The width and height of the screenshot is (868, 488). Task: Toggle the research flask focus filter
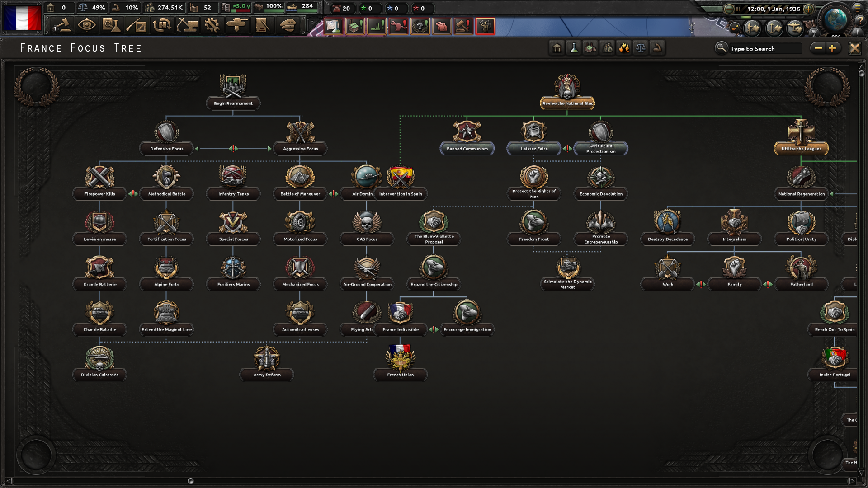pos(574,48)
